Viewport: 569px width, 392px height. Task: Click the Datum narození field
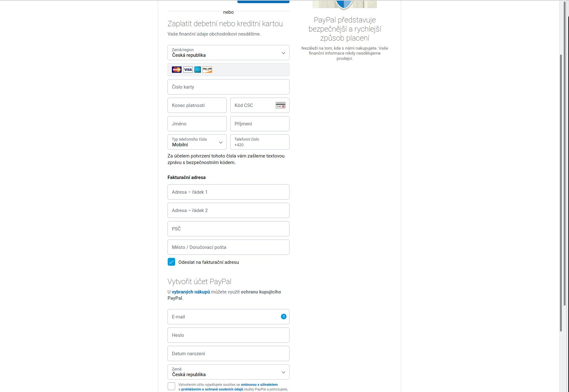228,353
